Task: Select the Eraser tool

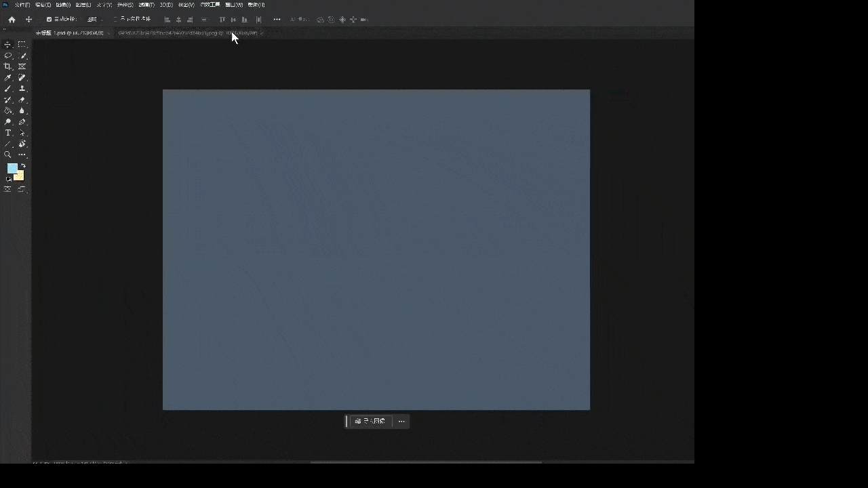Action: [22, 100]
